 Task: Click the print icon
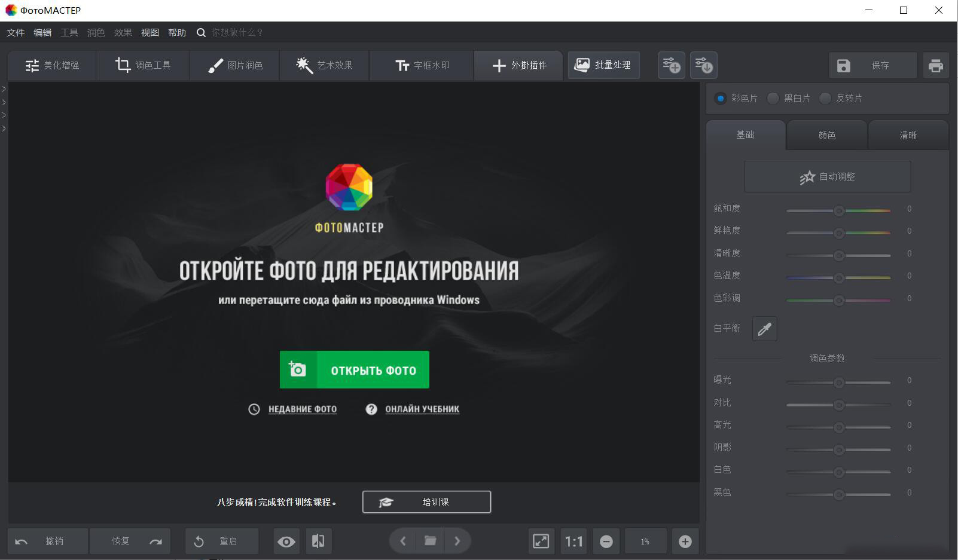tap(936, 65)
